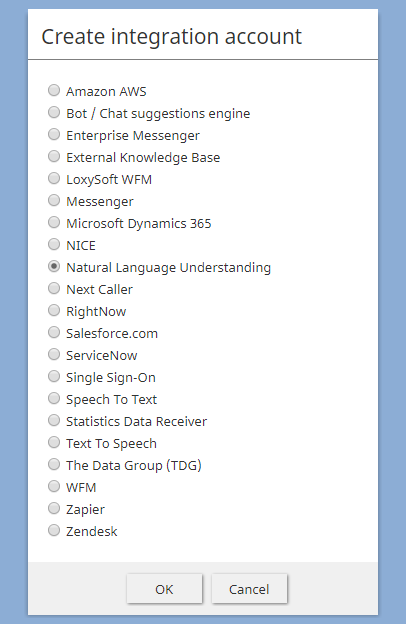Select Salesforce.com radio button
406x624 pixels.
tap(54, 332)
